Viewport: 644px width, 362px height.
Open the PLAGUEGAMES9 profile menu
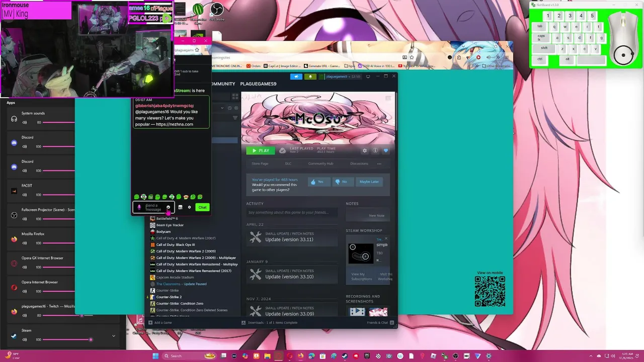click(x=258, y=84)
